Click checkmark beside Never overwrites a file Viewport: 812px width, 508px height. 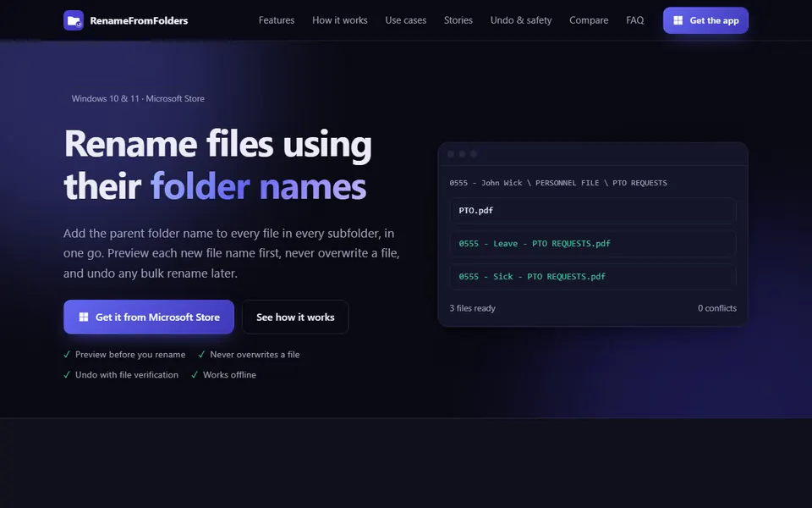point(201,355)
